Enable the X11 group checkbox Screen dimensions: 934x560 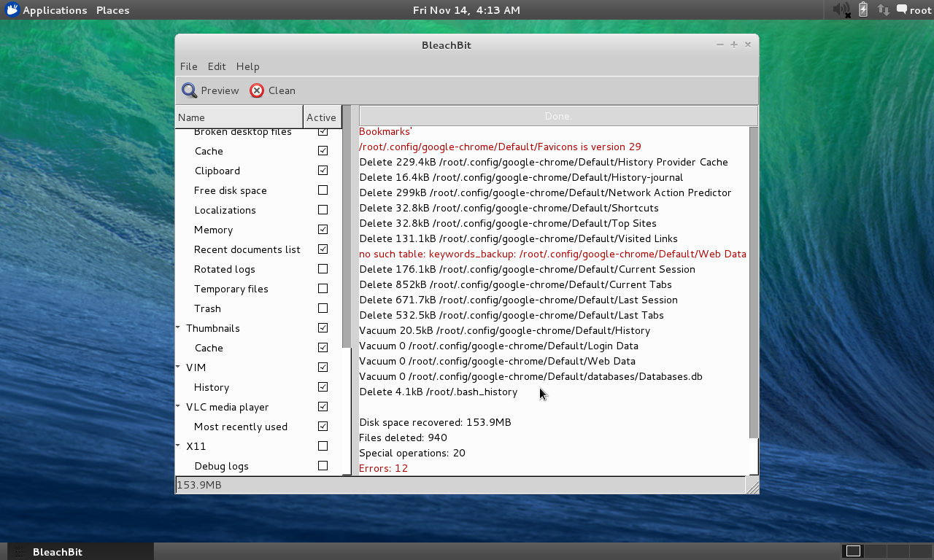323,446
